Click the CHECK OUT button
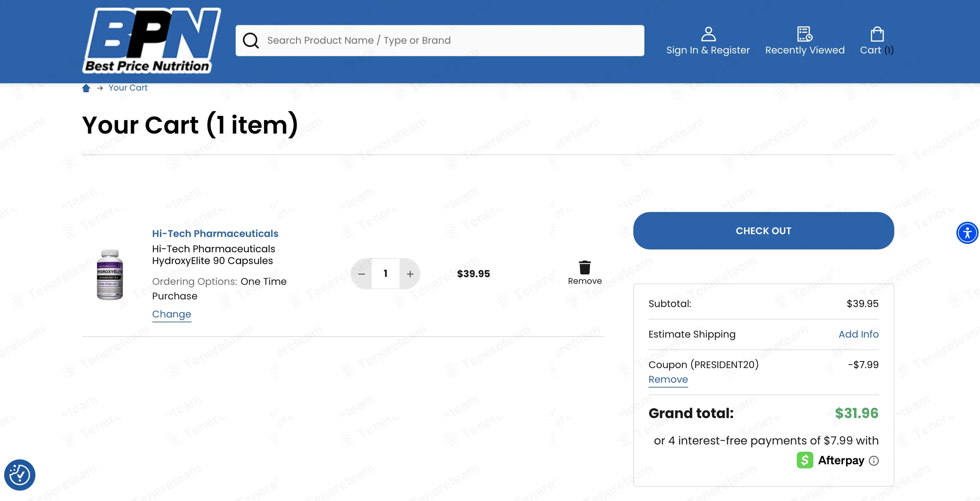The image size is (980, 501). pyautogui.click(x=763, y=230)
